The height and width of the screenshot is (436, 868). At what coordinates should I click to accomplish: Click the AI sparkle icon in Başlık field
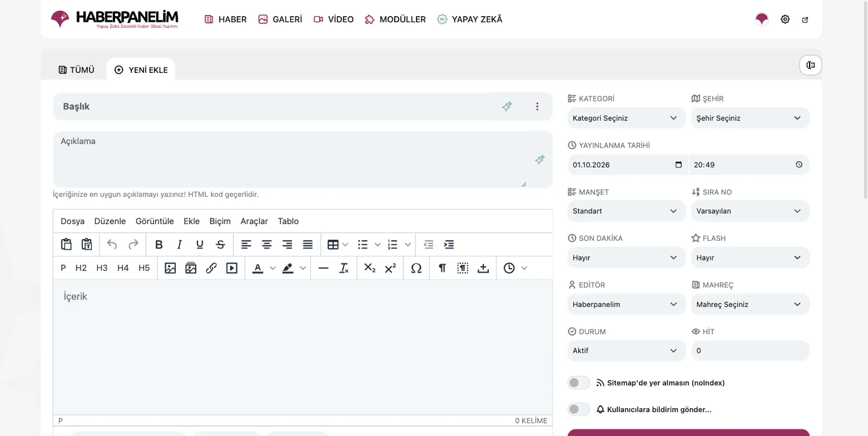[x=507, y=107]
